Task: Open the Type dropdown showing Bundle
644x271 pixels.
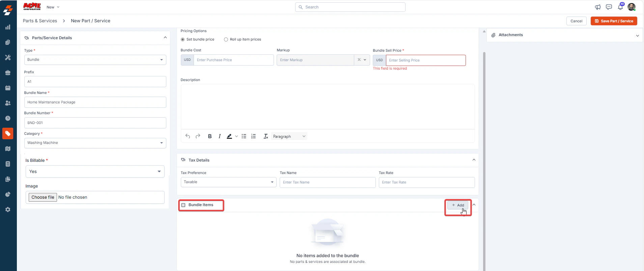Action: click(x=95, y=60)
